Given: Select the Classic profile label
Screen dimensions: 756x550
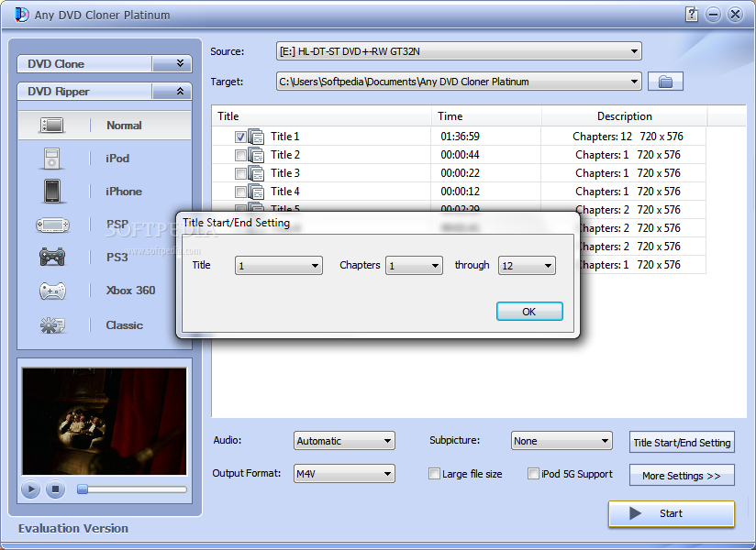Looking at the screenshot, I should point(125,325).
